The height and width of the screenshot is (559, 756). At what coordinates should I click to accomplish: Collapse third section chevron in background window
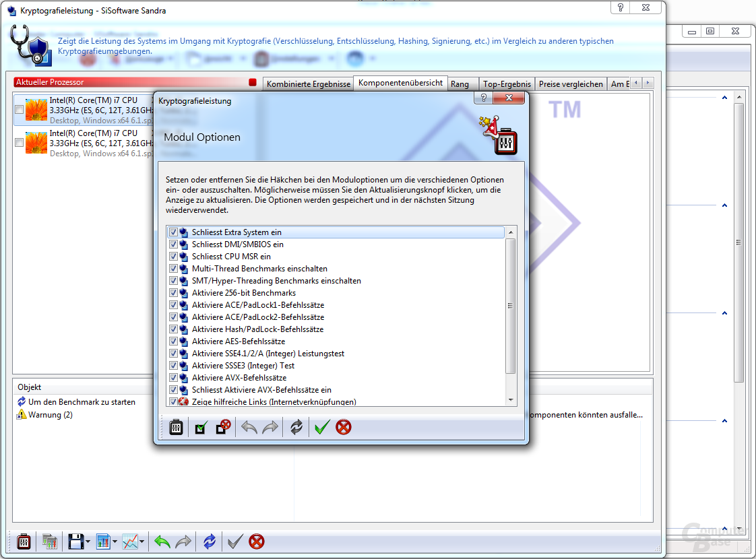pos(724,313)
